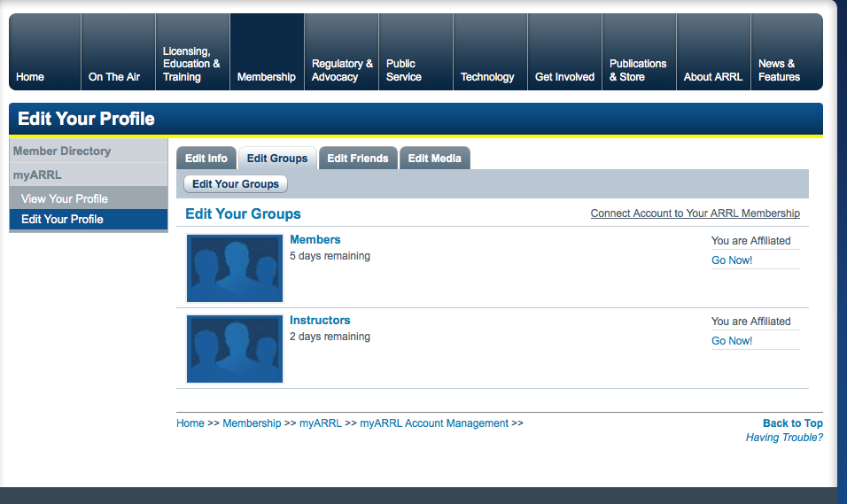Open the Instructors group title link
This screenshot has width=847, height=504.
[320, 320]
